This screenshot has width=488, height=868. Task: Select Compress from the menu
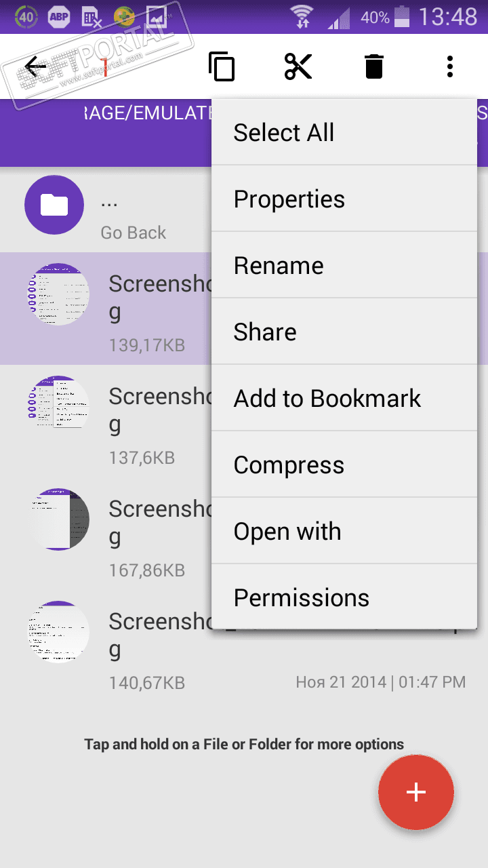(x=344, y=465)
